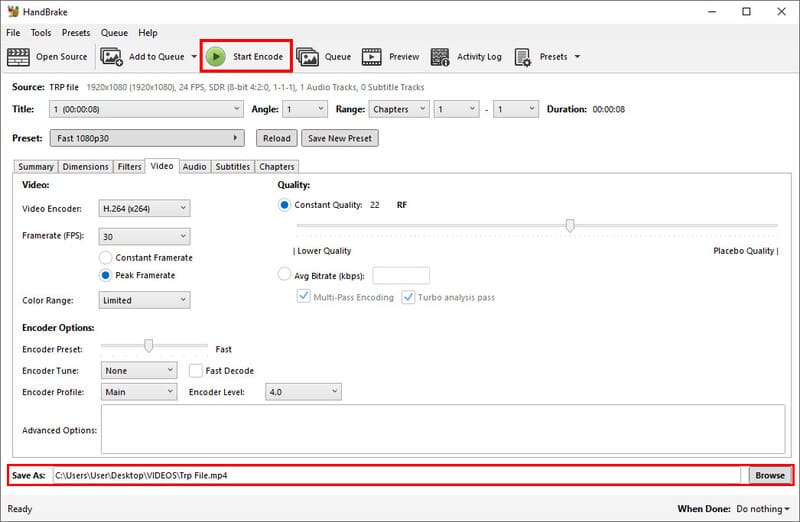Switch to the Filters tab
The image size is (800, 522).
130,167
